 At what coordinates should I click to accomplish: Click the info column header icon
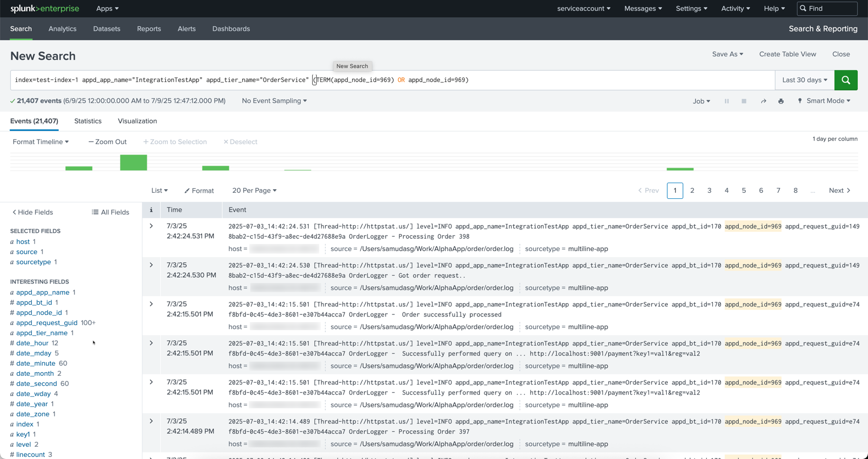pos(151,210)
